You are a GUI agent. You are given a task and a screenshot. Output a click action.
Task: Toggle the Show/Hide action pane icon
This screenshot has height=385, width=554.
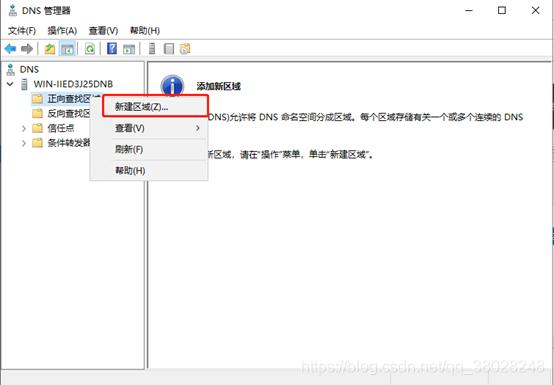pyautogui.click(x=129, y=49)
